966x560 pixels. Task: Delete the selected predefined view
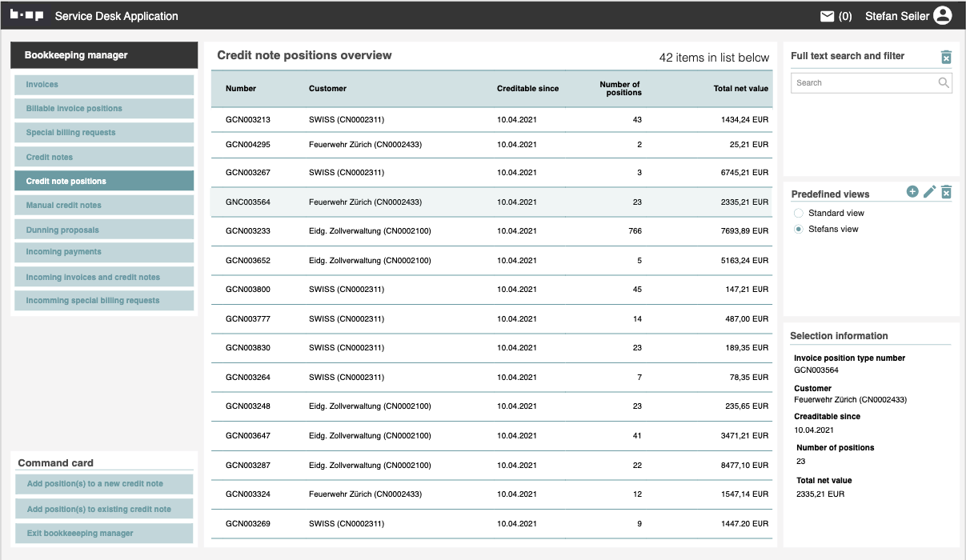coord(946,192)
